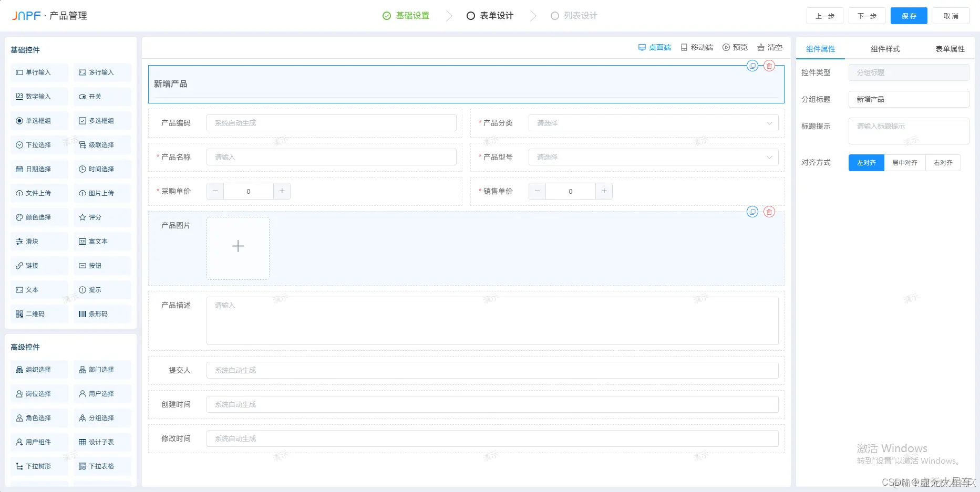
Task: Delete the 新增产品 group title component
Action: [769, 66]
